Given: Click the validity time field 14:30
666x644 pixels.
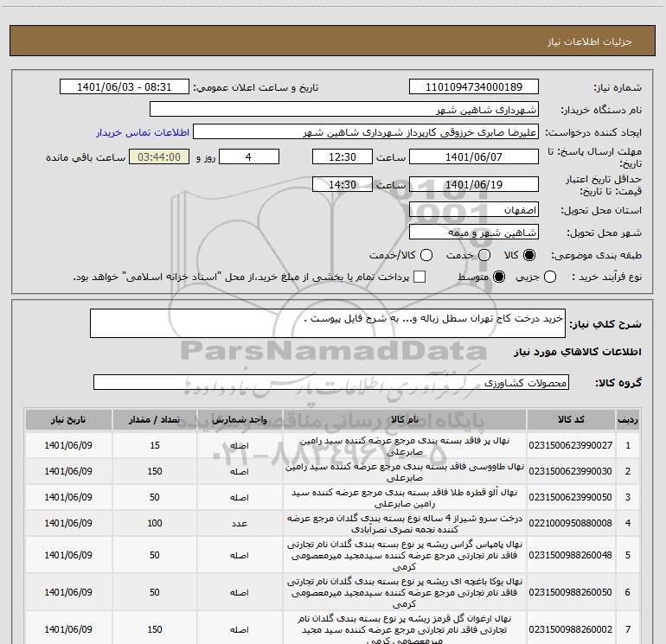Looking at the screenshot, I should pos(343,184).
